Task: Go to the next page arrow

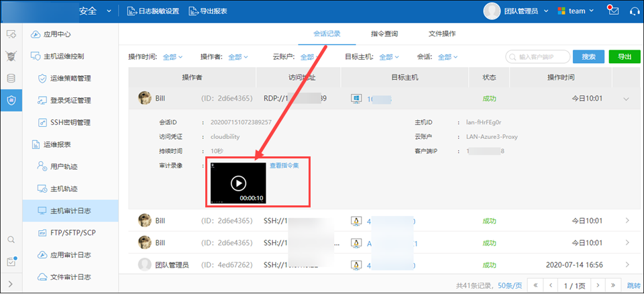Action: pyautogui.click(x=598, y=285)
